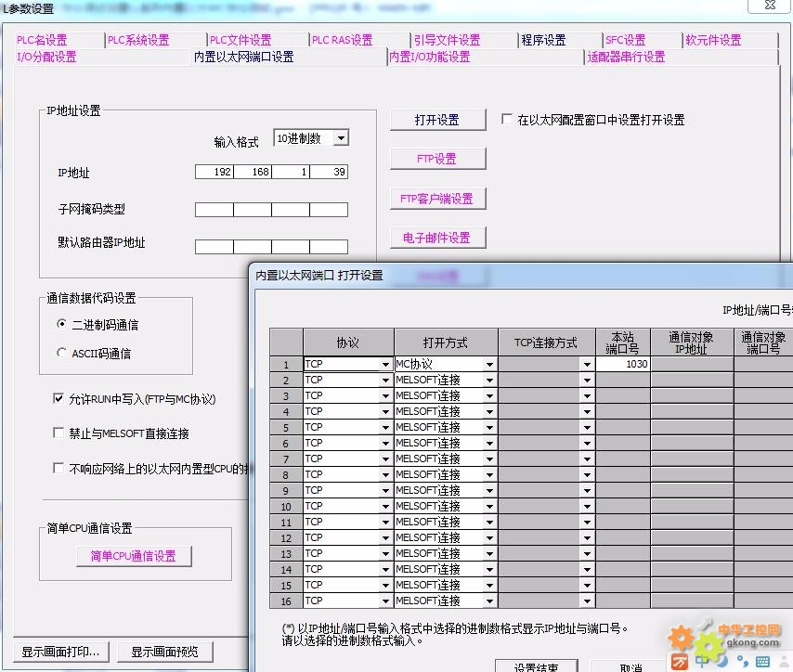
Task: Open soft keyboard icon in input bar
Action: [x=762, y=661]
